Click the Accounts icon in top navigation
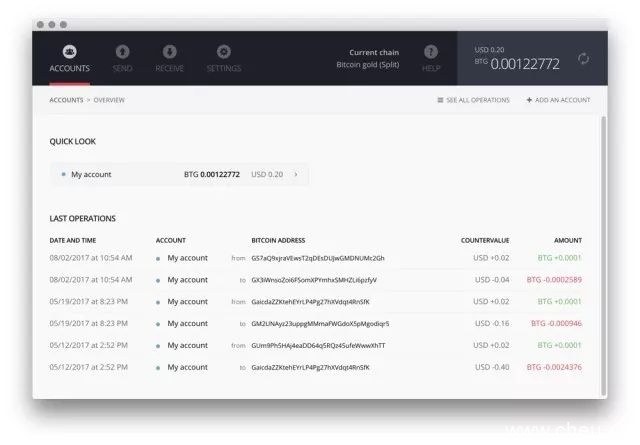 click(x=69, y=51)
